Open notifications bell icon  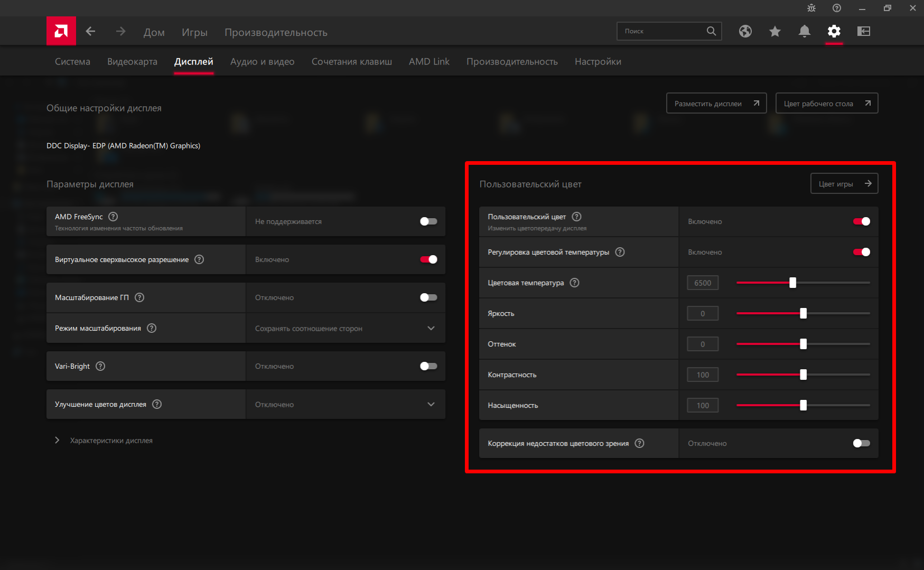805,31
